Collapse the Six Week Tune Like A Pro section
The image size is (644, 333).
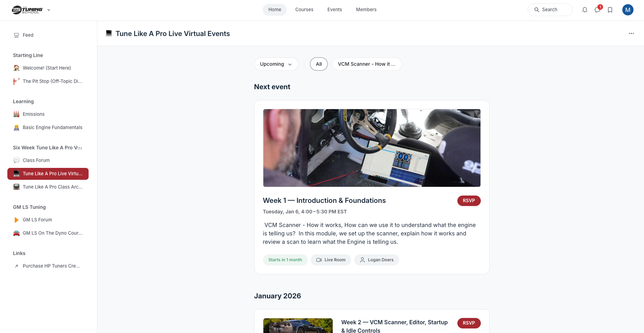pyautogui.click(x=47, y=148)
